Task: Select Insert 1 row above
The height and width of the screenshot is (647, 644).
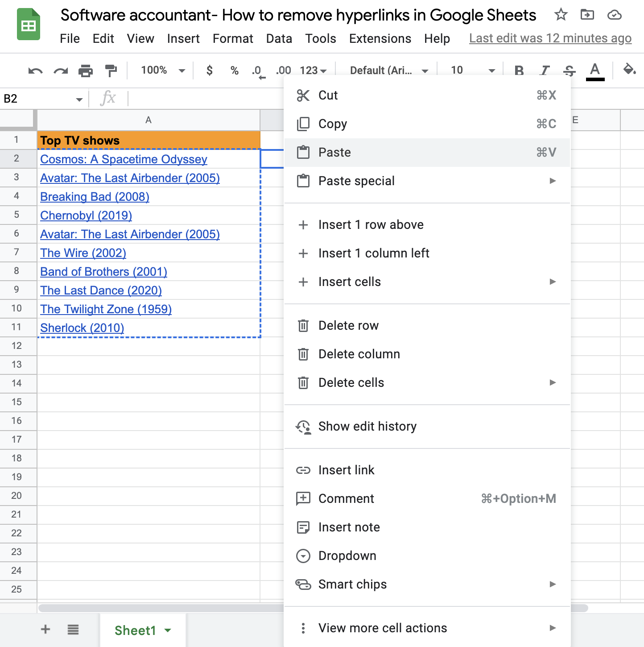Action: pyautogui.click(x=427, y=225)
